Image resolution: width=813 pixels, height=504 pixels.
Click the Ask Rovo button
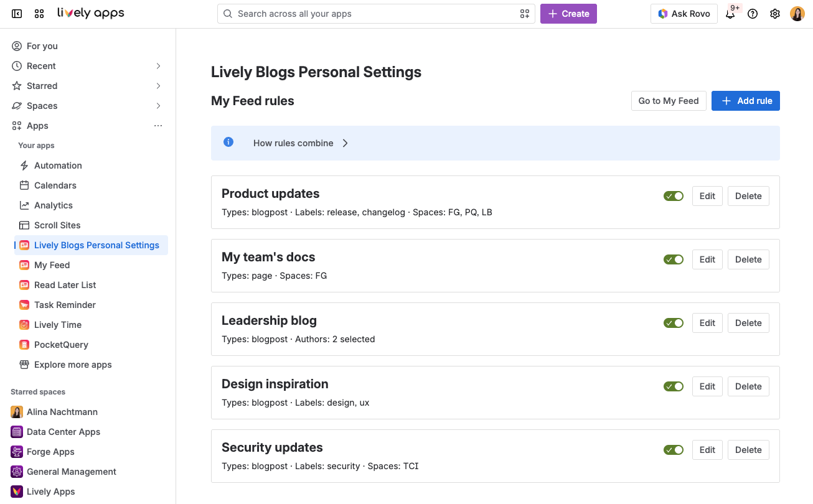[x=684, y=14]
